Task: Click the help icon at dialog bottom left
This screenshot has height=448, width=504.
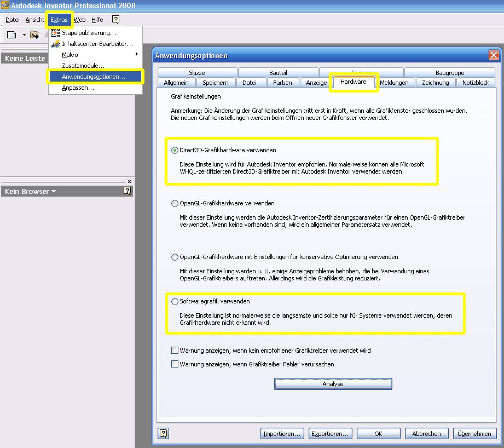Action: [x=164, y=433]
